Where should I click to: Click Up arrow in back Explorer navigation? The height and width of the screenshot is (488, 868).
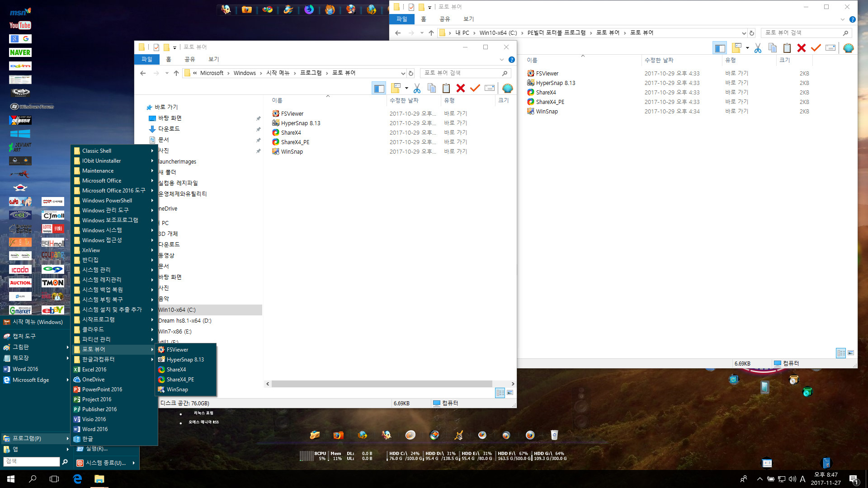pos(431,33)
